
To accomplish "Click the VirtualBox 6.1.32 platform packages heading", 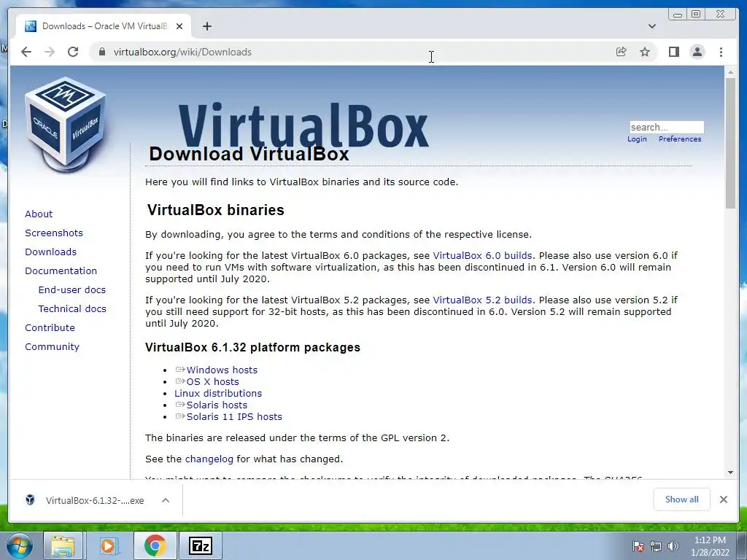I will (252, 348).
